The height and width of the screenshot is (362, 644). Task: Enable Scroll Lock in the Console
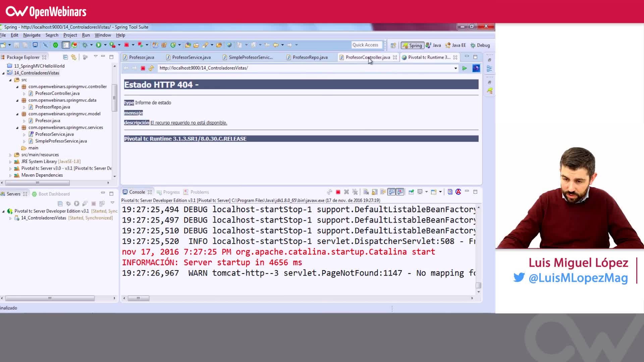click(x=375, y=192)
